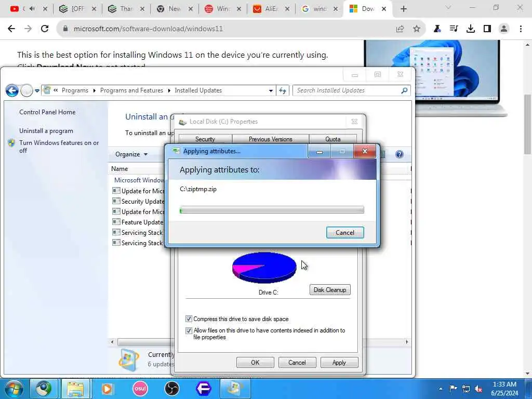532x399 pixels.
Task: Expand the arrow after Programs and Features
Action: click(x=169, y=90)
